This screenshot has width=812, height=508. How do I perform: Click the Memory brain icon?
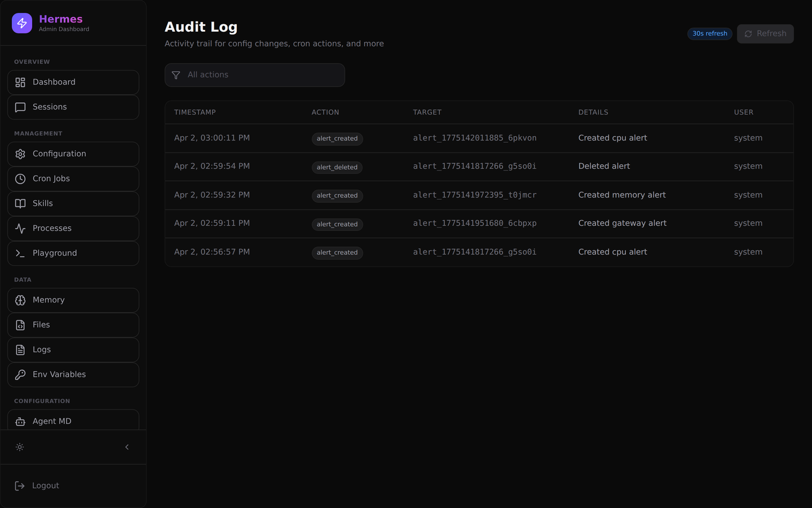coord(20,300)
